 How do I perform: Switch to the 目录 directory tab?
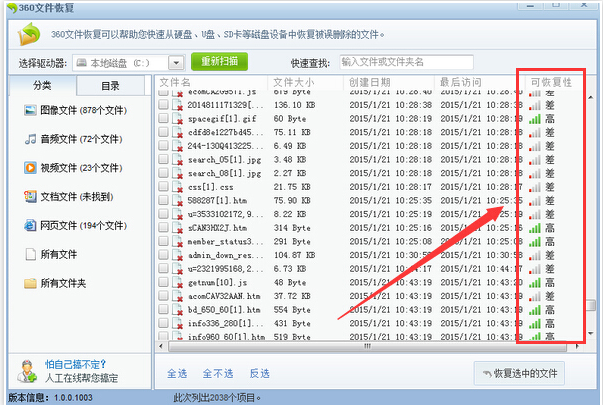(109, 85)
